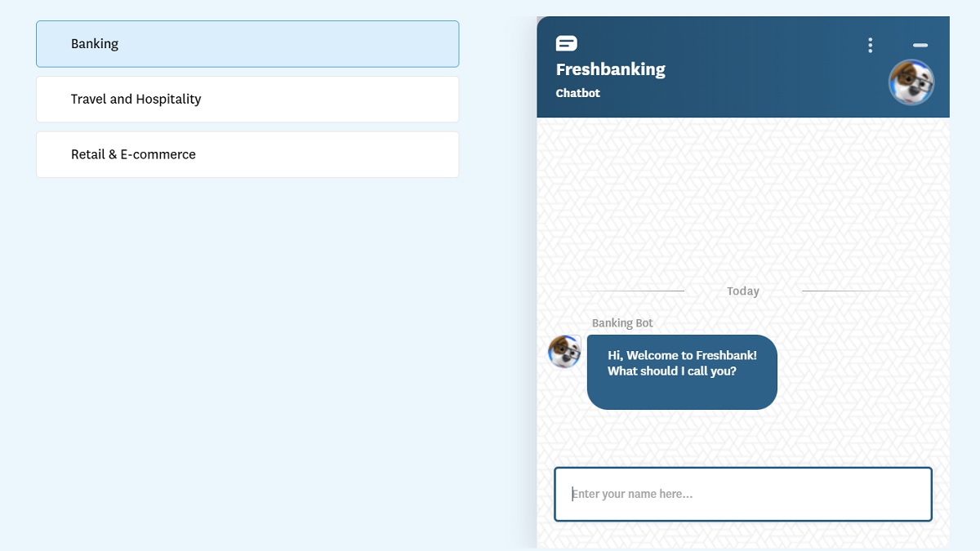
Task: Select the Retail & E-commerce option
Action: [x=247, y=154]
